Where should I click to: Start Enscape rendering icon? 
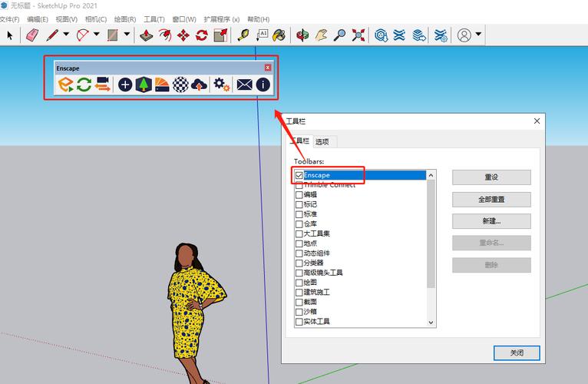click(65, 84)
